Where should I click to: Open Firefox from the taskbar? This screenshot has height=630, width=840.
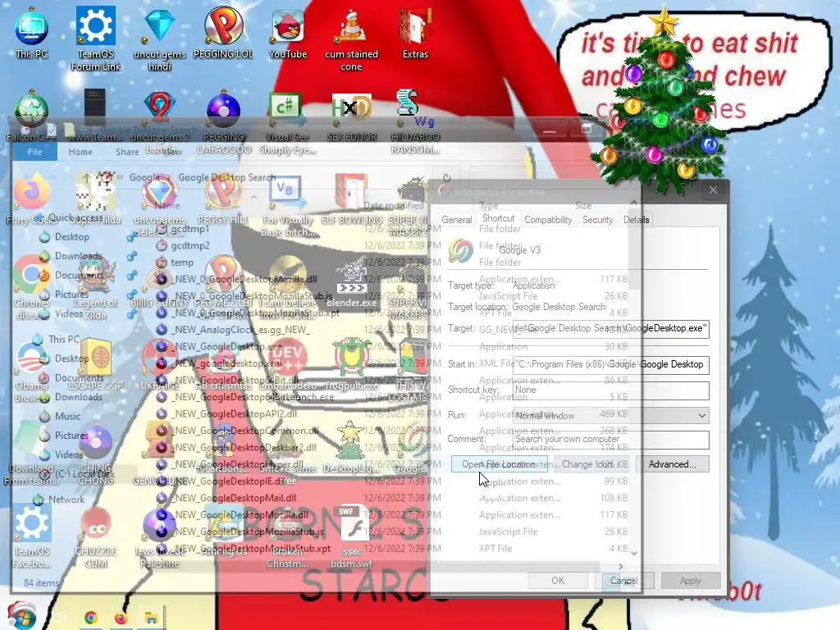tap(121, 618)
